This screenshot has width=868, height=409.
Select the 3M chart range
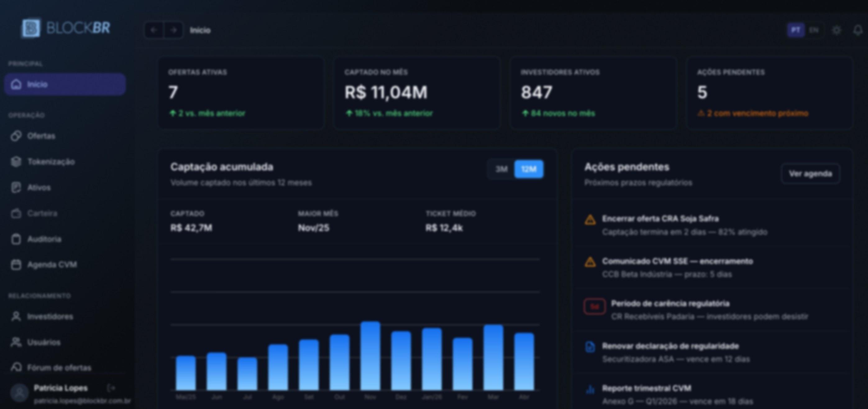(501, 169)
